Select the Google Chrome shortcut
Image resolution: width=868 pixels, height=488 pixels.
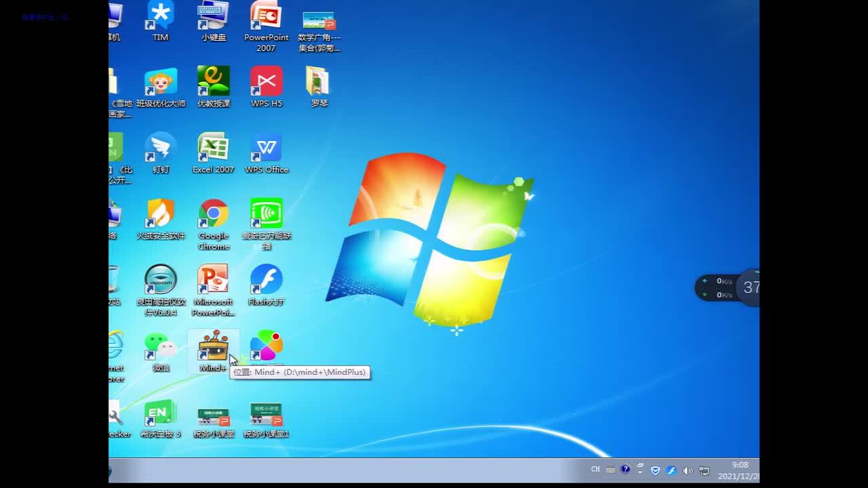[x=214, y=225]
